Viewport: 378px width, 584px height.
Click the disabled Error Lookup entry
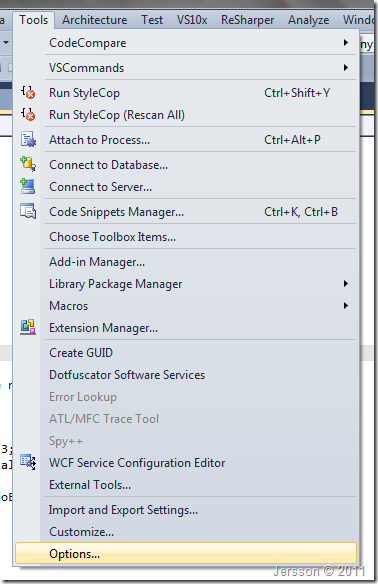coord(186,397)
